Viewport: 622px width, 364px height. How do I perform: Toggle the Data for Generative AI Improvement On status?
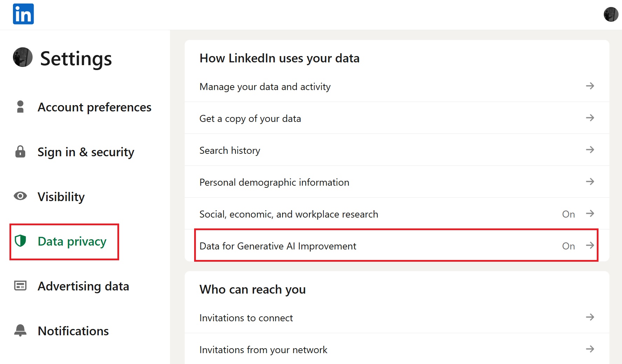tap(568, 246)
